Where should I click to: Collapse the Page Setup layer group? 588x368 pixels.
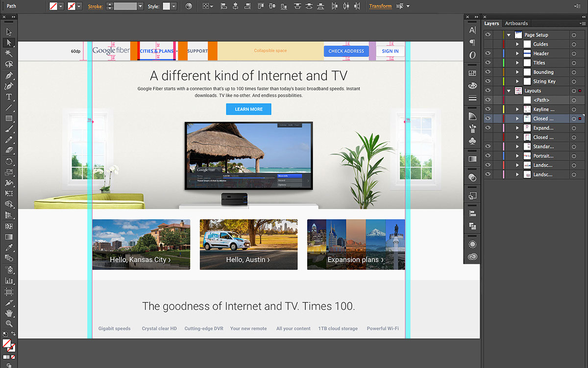click(x=509, y=35)
